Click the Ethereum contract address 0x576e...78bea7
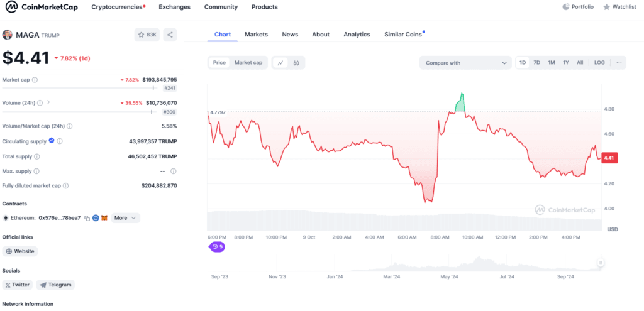 point(60,218)
